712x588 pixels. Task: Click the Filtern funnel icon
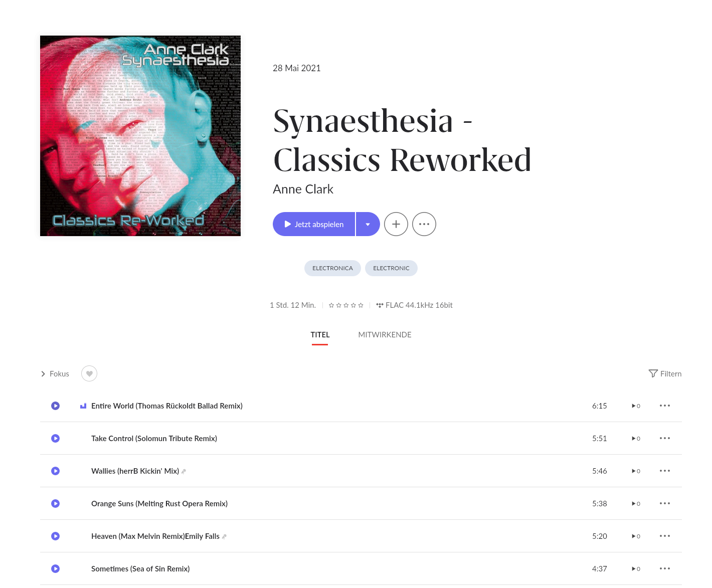click(x=653, y=373)
